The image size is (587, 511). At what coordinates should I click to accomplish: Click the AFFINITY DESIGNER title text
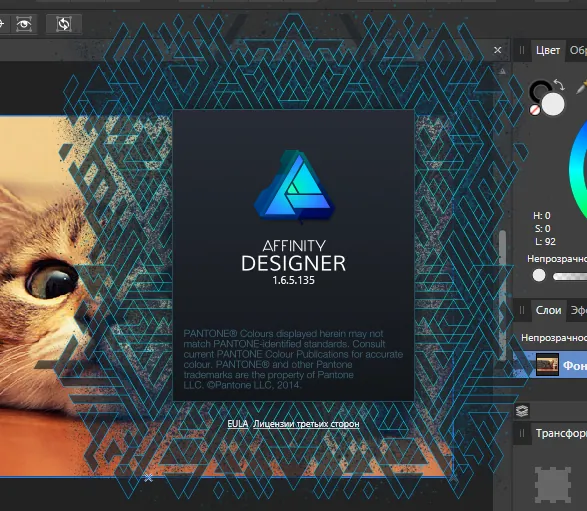click(x=294, y=256)
